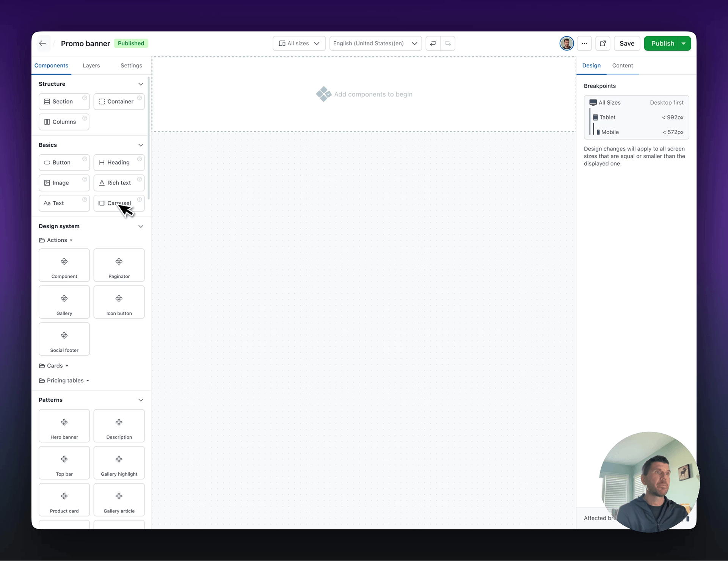The height and width of the screenshot is (561, 728).
Task: Collapse the Design system section
Action: [141, 226]
